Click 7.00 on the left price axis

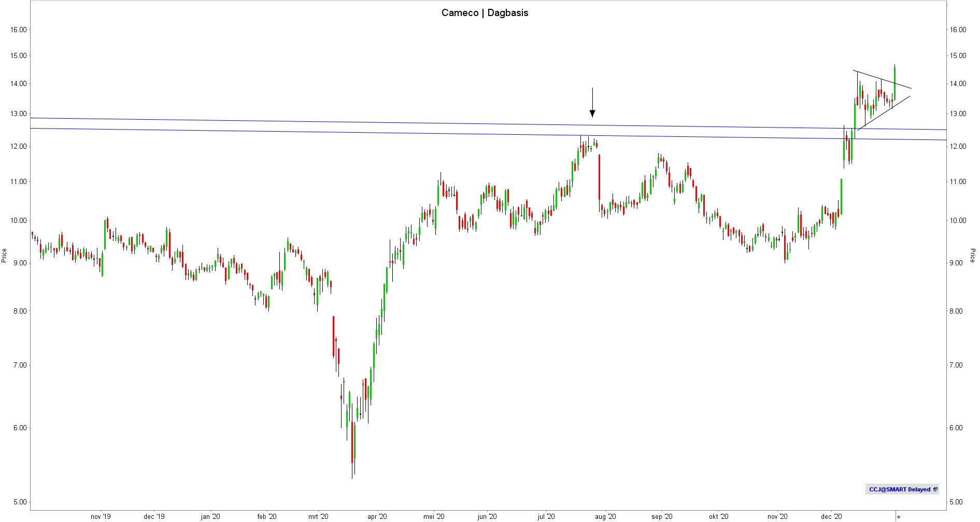pyautogui.click(x=20, y=365)
